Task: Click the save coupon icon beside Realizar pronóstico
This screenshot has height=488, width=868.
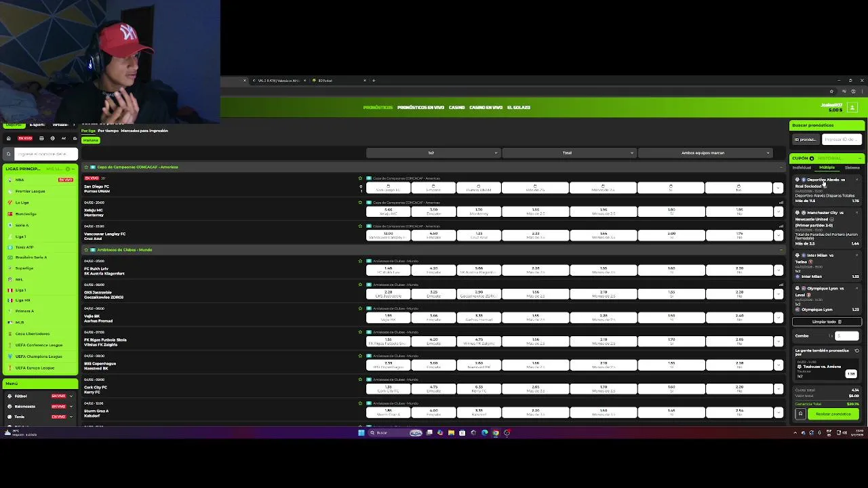Action: [800, 413]
